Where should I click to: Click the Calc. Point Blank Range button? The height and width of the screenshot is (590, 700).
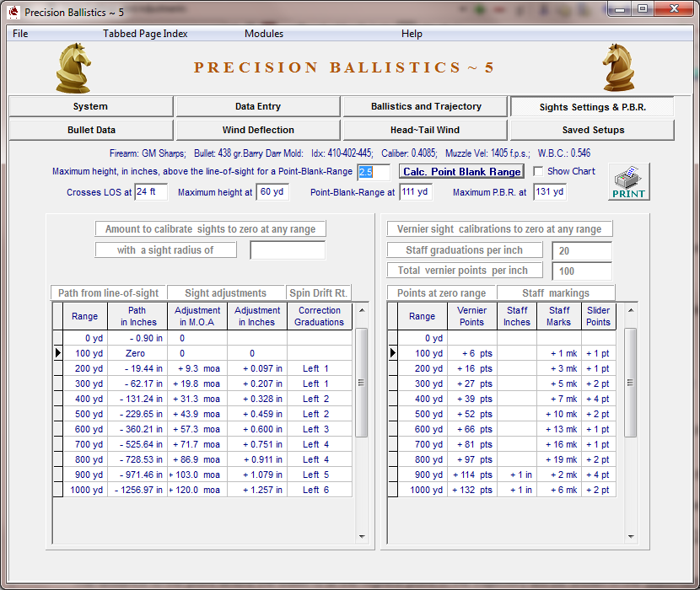461,172
